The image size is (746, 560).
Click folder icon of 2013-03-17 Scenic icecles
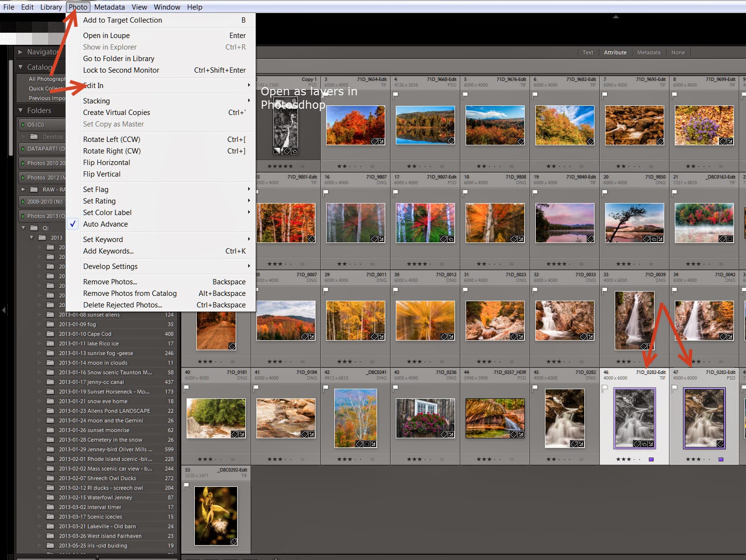pyautogui.click(x=50, y=516)
